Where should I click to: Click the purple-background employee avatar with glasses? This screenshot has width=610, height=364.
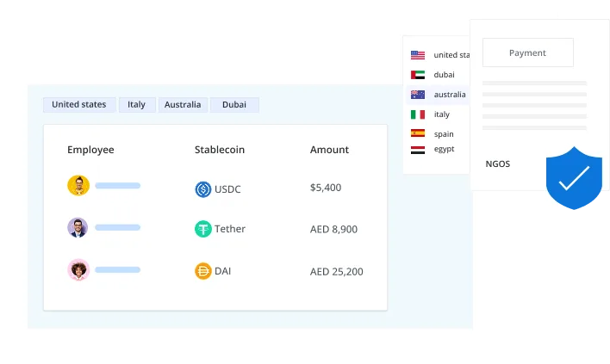(x=78, y=228)
